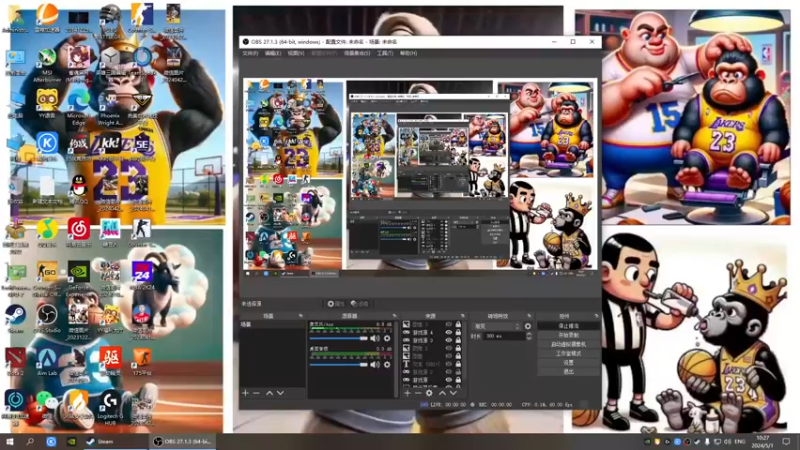Remove the scene with the minus icon
800x450 pixels.
click(x=256, y=393)
